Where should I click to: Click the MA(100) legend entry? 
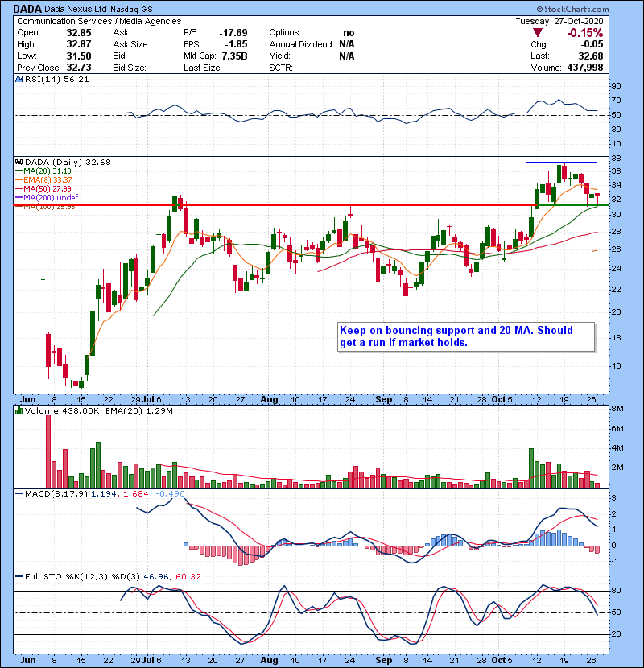pyautogui.click(x=49, y=207)
